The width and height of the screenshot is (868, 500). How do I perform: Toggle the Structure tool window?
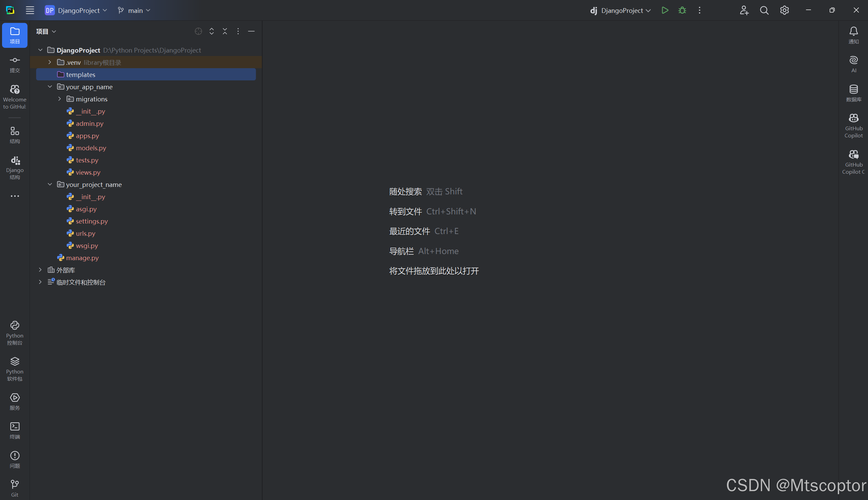point(15,135)
